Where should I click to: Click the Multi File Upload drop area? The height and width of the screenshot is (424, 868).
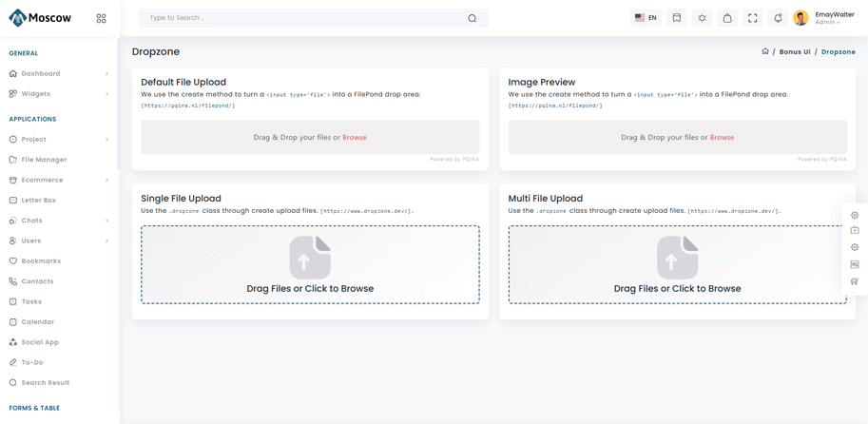click(x=678, y=264)
